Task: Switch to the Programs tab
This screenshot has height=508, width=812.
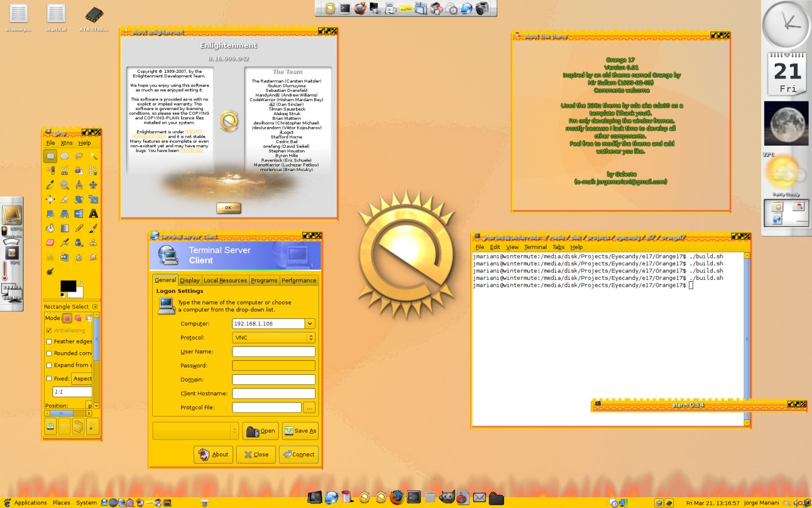Action: (x=264, y=281)
